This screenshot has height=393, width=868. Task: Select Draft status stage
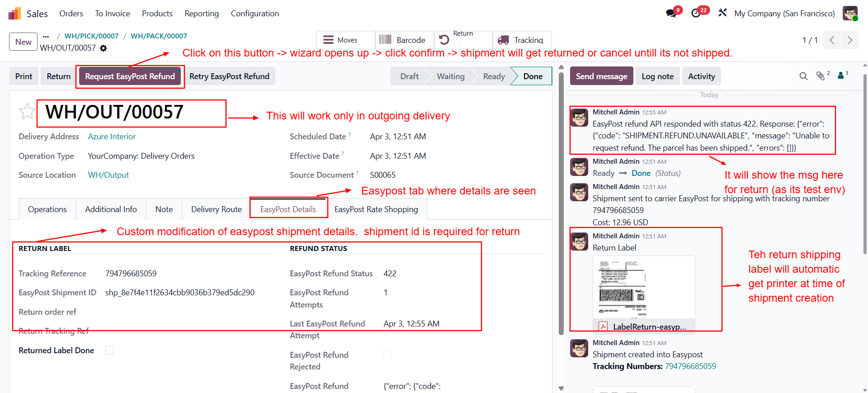(409, 76)
